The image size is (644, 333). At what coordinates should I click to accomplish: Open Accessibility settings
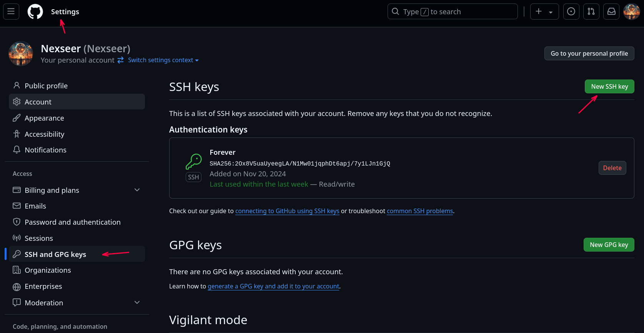pyautogui.click(x=77, y=134)
